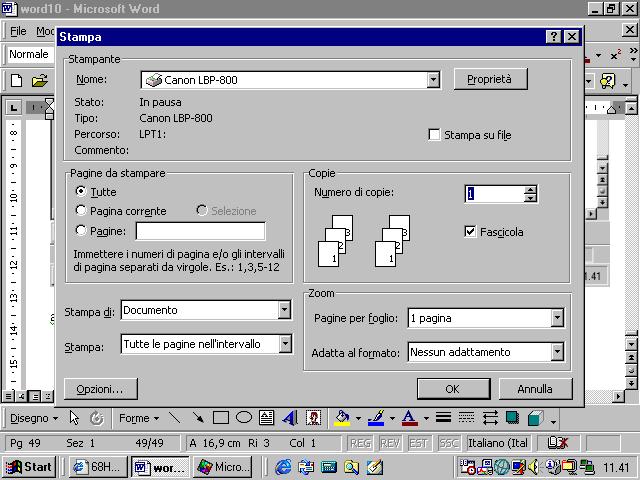Click the Open folder icon in Word
Viewport: 640px width, 480px height.
click(40, 80)
